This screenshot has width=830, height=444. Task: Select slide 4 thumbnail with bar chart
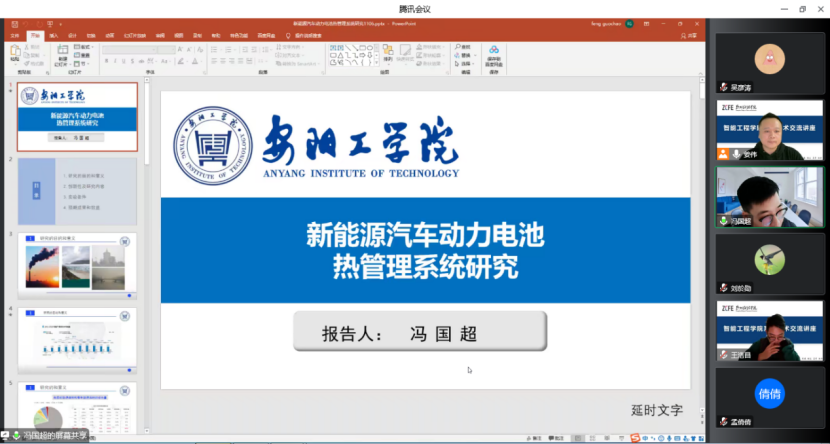pyautogui.click(x=77, y=340)
